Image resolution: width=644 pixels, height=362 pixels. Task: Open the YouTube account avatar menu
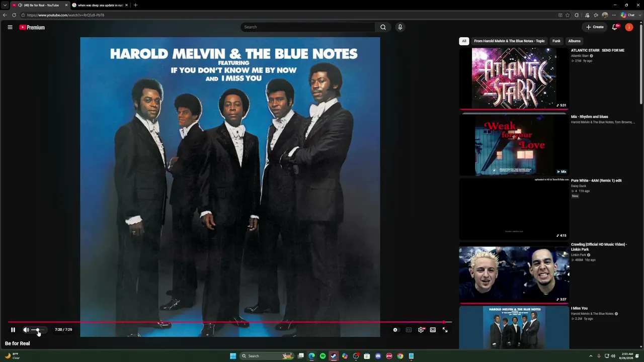point(629,27)
